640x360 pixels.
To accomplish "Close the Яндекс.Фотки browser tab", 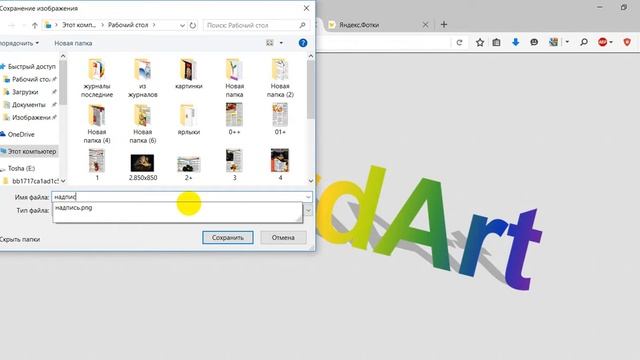I will point(425,25).
